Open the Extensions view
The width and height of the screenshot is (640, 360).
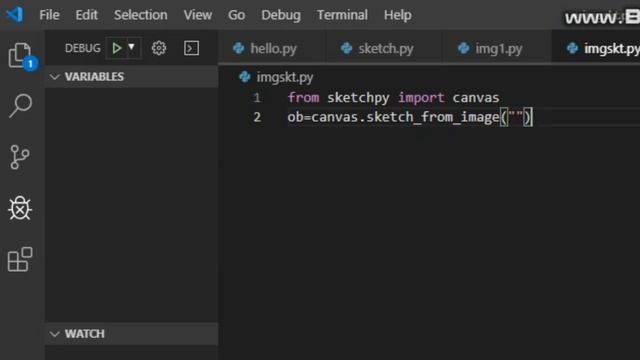click(x=20, y=259)
